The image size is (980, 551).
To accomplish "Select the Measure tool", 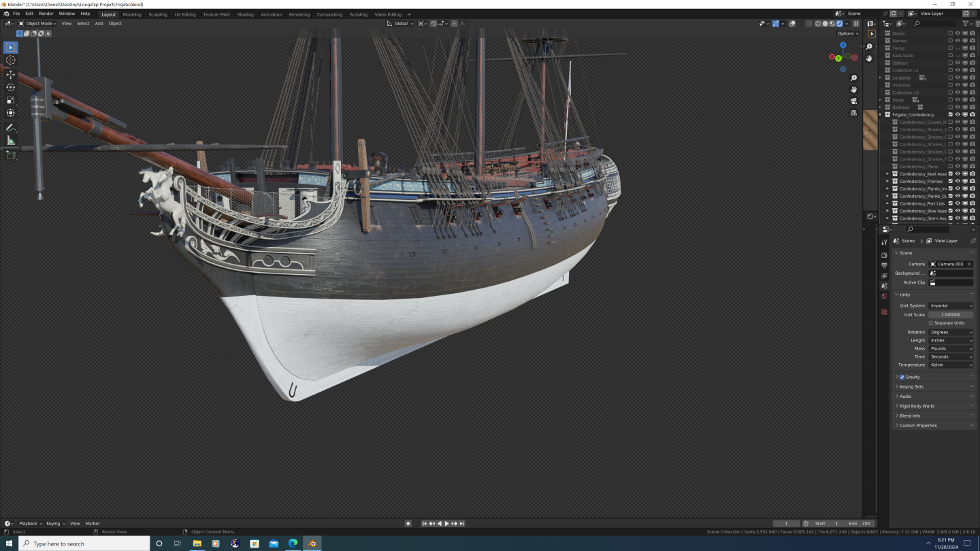I will click(10, 141).
